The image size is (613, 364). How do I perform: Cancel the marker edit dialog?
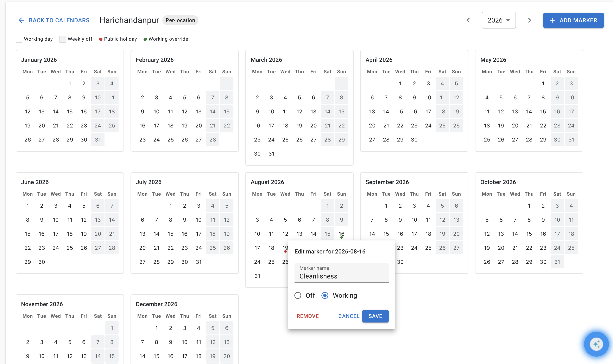(348, 316)
